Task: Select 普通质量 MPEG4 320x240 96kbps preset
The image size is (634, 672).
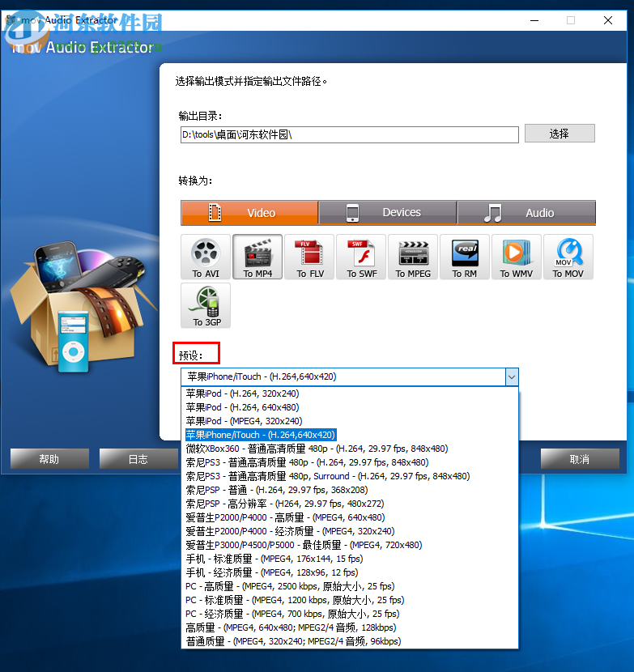Action: pos(350,641)
